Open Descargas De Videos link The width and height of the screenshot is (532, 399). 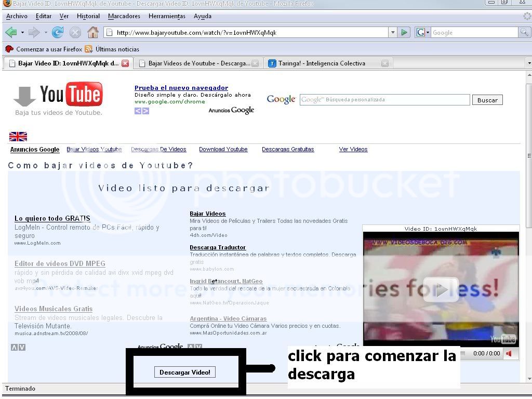tap(158, 149)
